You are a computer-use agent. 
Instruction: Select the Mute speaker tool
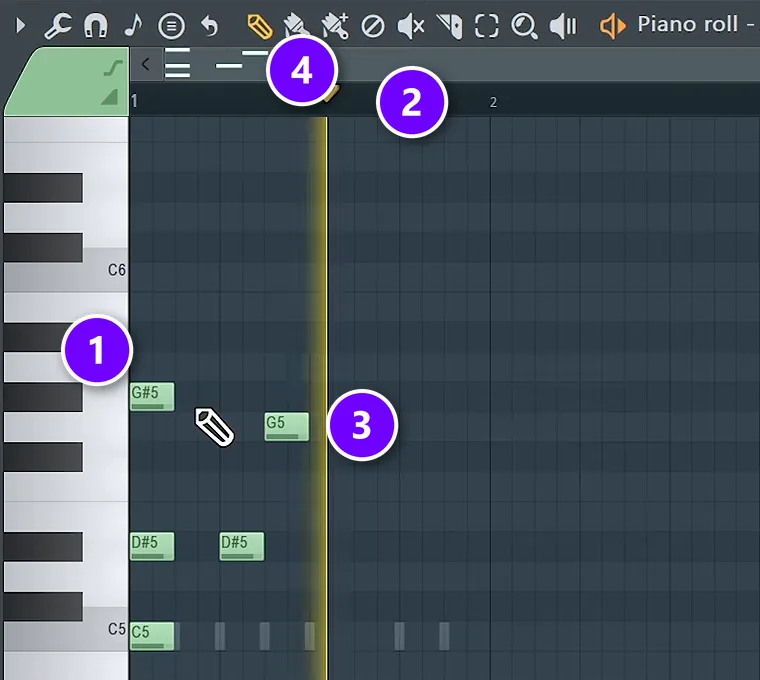tap(411, 26)
